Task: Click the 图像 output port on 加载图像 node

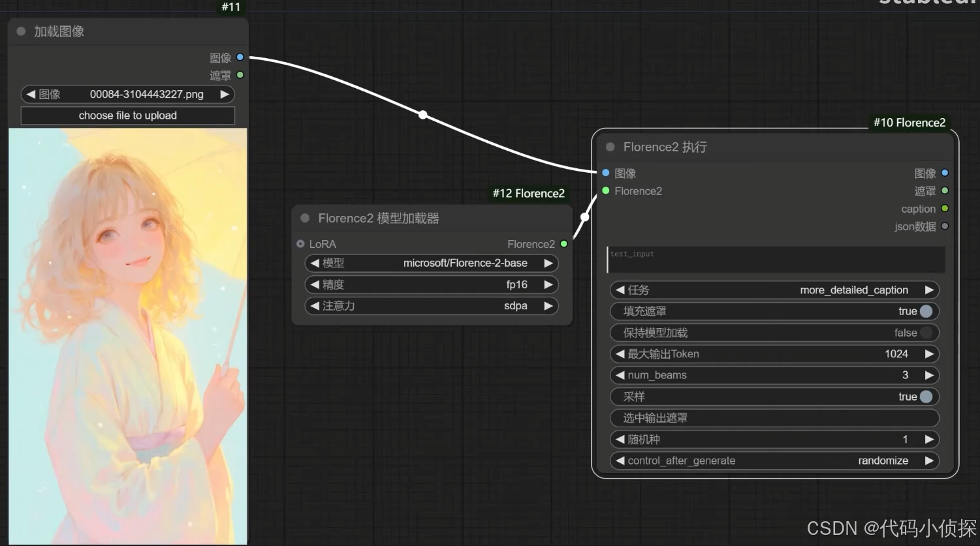Action: click(x=240, y=57)
